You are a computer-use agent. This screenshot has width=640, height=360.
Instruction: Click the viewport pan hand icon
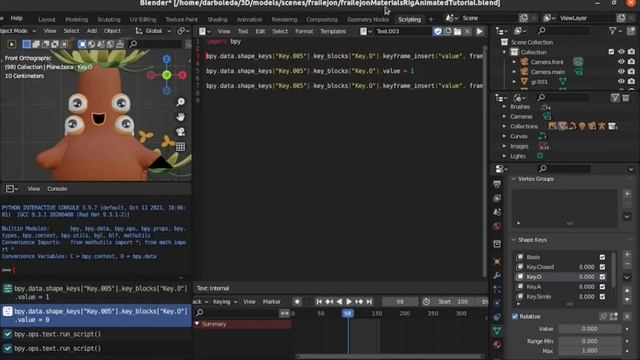180,117
